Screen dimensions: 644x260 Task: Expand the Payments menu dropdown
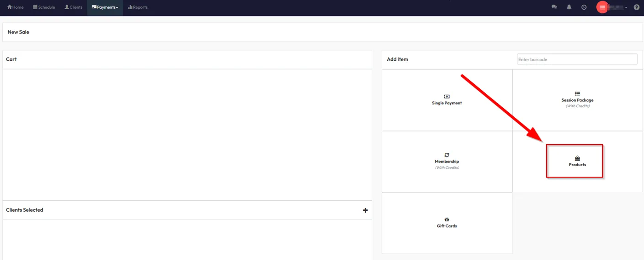(x=105, y=7)
